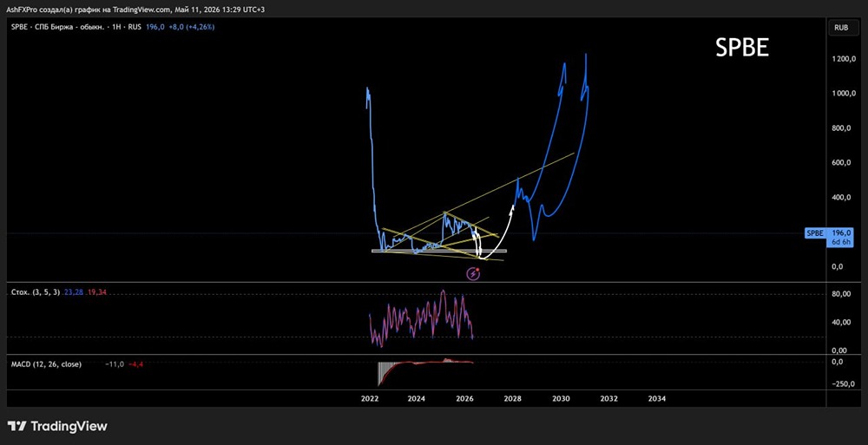Click 2030 on the time axis

pyautogui.click(x=561, y=398)
